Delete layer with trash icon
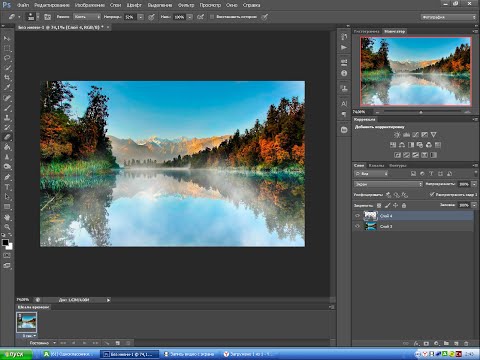 pos(466,343)
